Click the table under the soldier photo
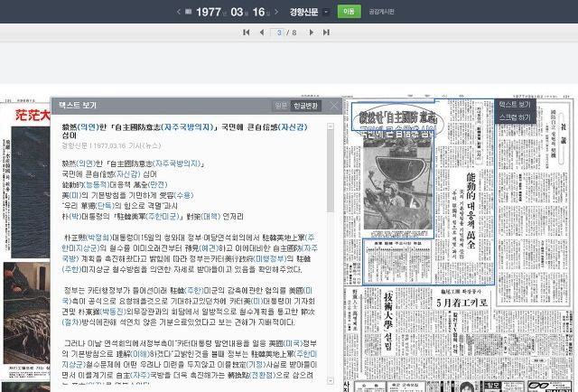Image resolution: width=578 pixels, height=392 pixels. pyautogui.click(x=397, y=261)
